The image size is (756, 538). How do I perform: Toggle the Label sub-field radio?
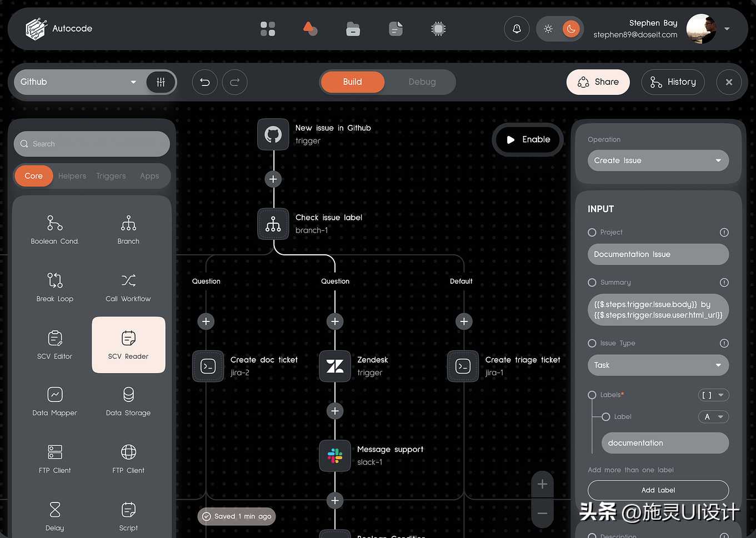[x=606, y=417]
